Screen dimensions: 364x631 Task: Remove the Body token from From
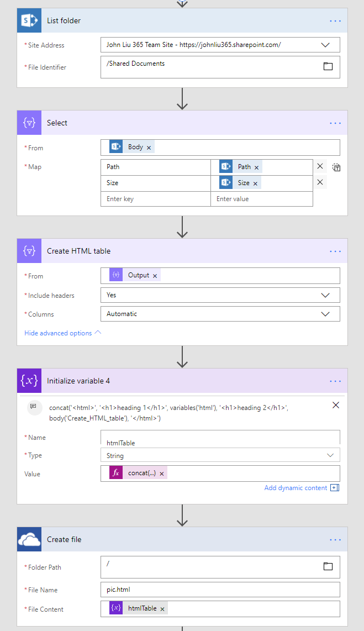[x=149, y=148]
